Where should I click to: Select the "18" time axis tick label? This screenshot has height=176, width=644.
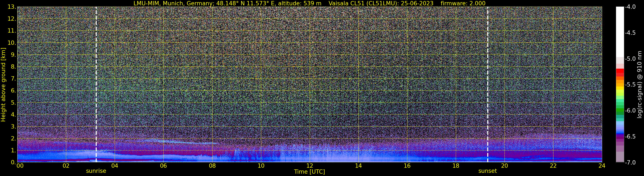(456, 166)
